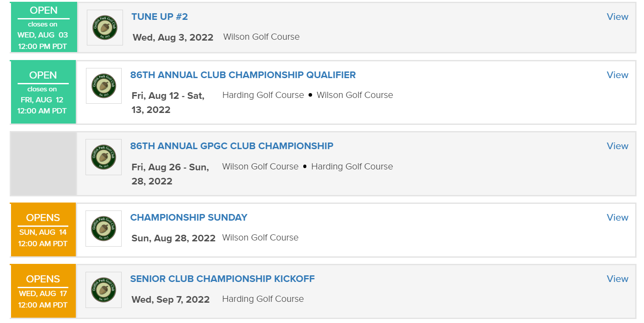
Task: Click View for Club Championship Qualifier
Action: pyautogui.click(x=618, y=75)
